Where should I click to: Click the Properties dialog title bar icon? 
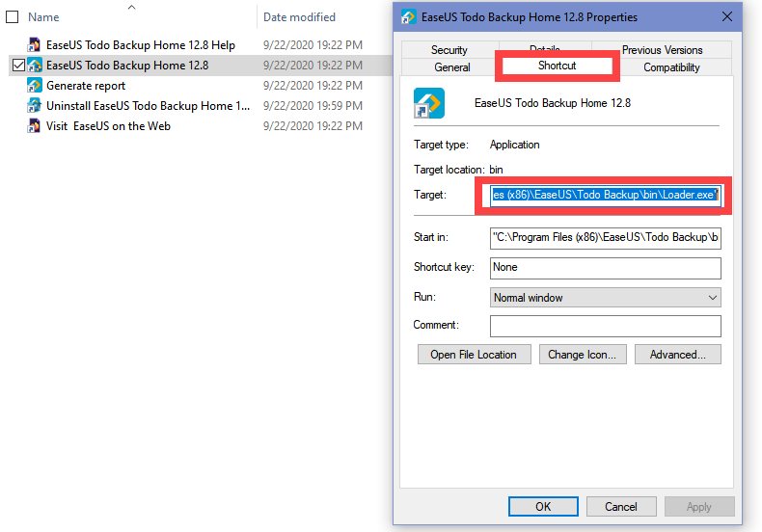[408, 17]
